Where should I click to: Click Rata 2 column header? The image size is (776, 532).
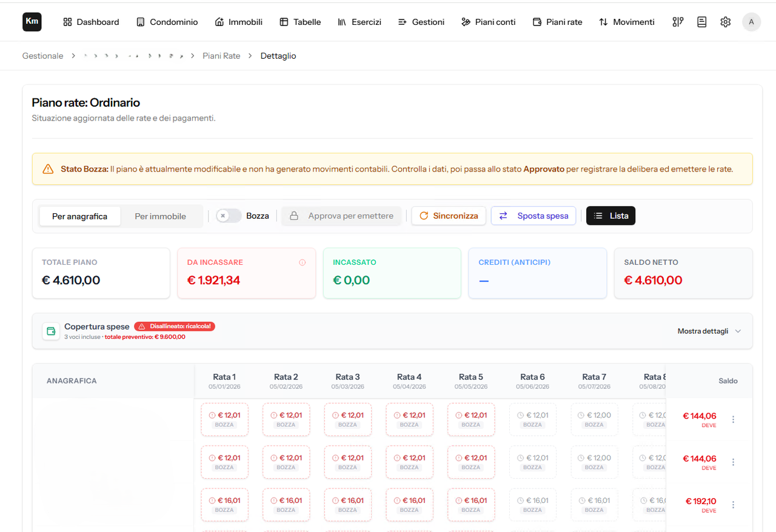[286, 381]
